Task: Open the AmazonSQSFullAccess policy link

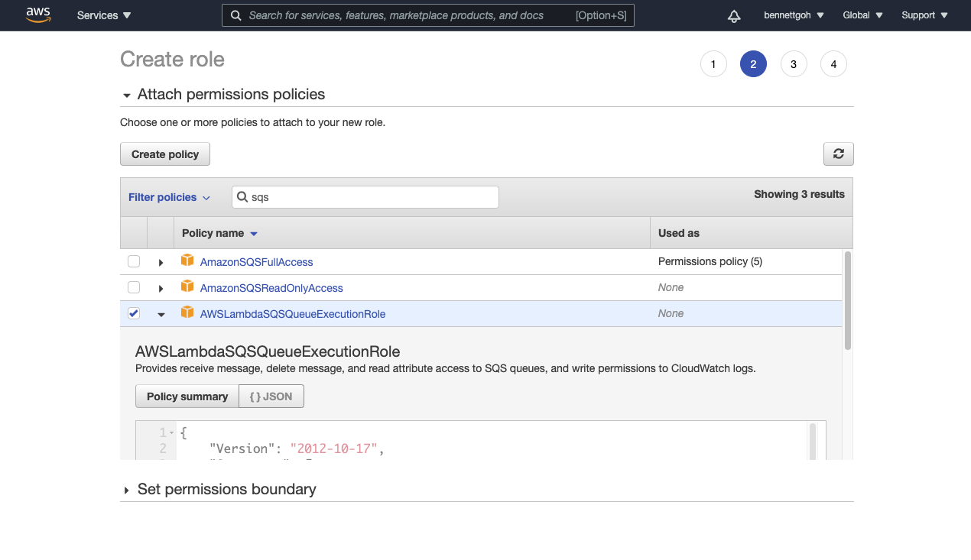Action: tap(256, 261)
